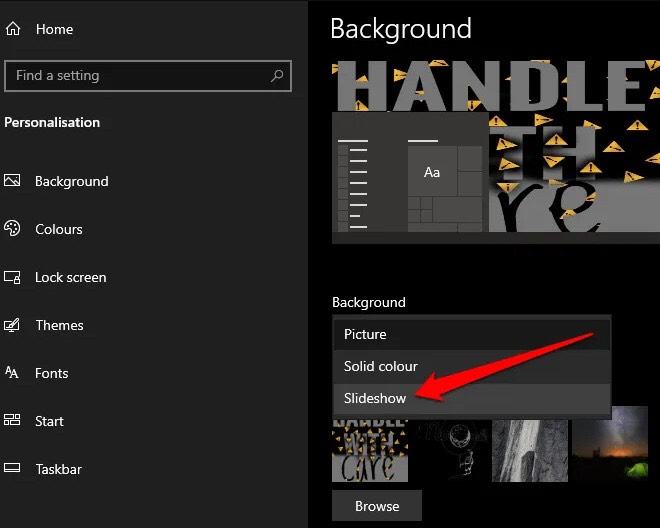
Task: Focus the Find a setting box
Action: [148, 76]
